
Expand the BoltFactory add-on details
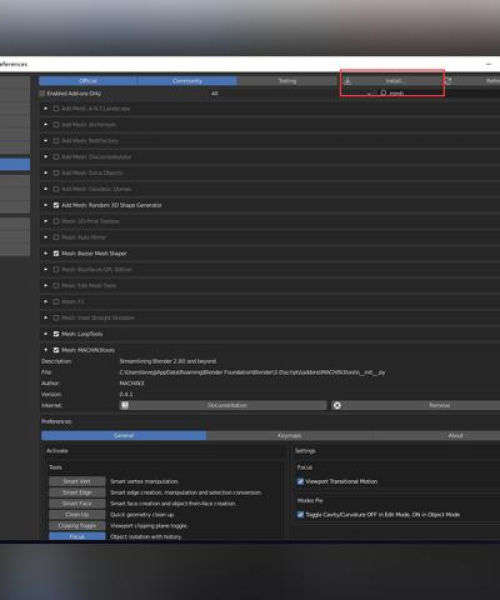click(x=46, y=141)
